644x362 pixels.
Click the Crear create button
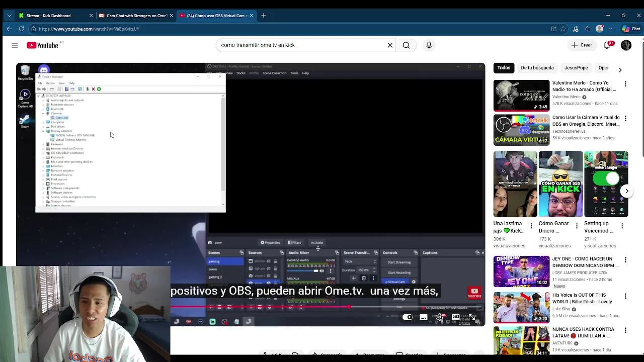[x=582, y=45]
